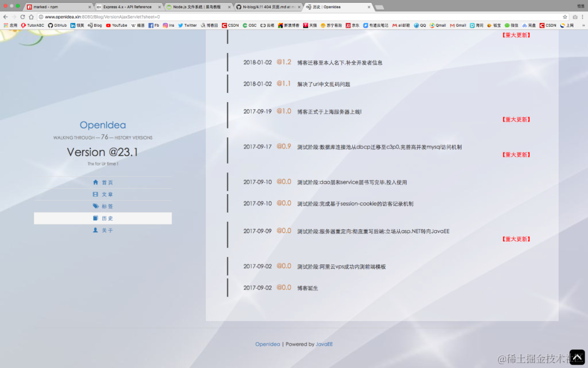588x368 pixels.
Task: Open 文章 in the sidebar menu
Action: pos(103,195)
